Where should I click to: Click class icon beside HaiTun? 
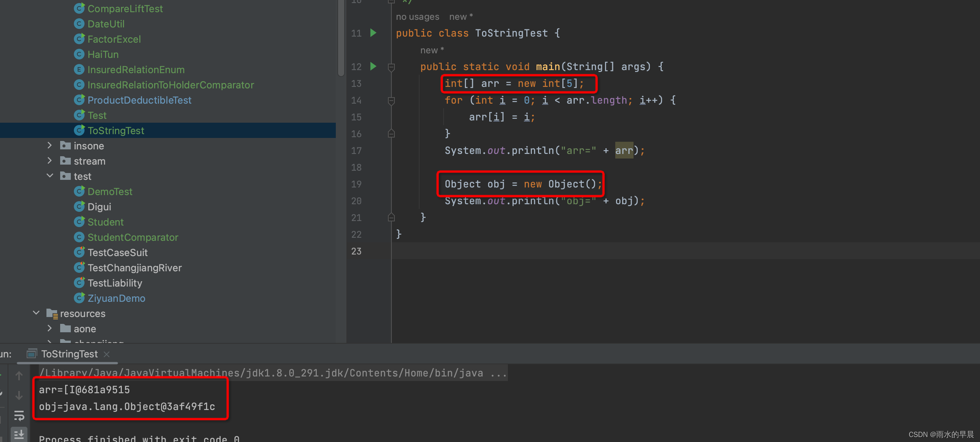click(x=79, y=54)
